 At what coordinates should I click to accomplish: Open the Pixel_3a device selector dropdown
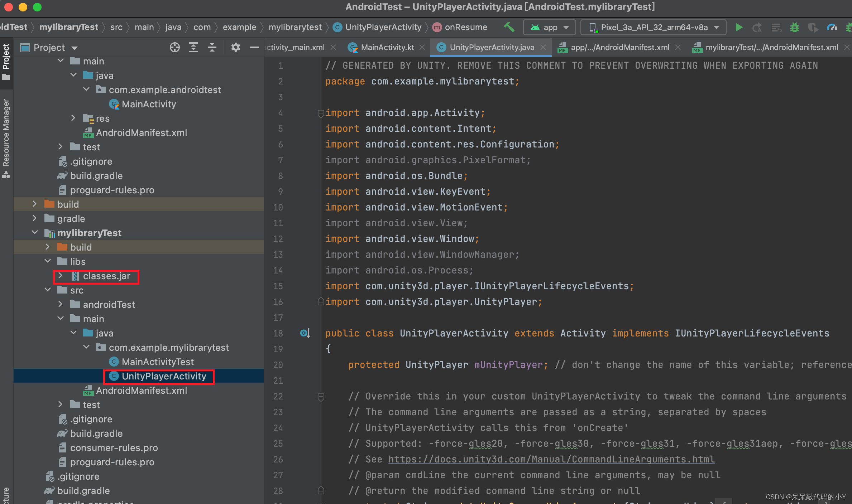[653, 28]
